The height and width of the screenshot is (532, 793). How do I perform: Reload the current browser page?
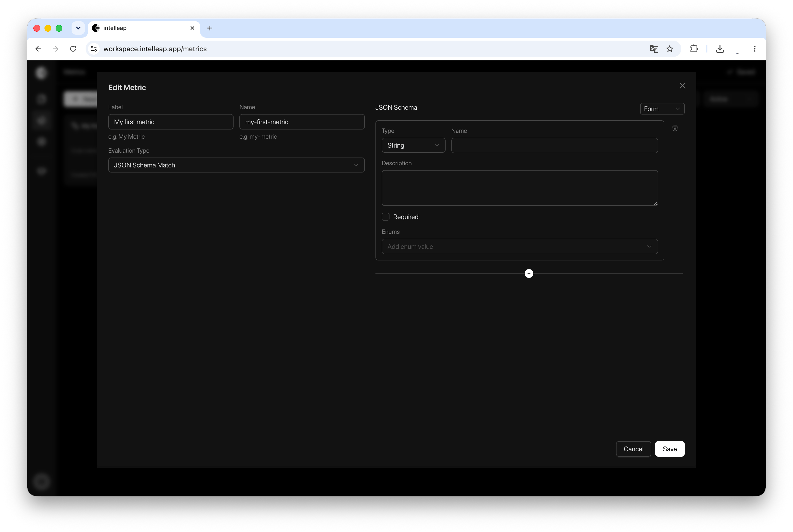(x=73, y=49)
